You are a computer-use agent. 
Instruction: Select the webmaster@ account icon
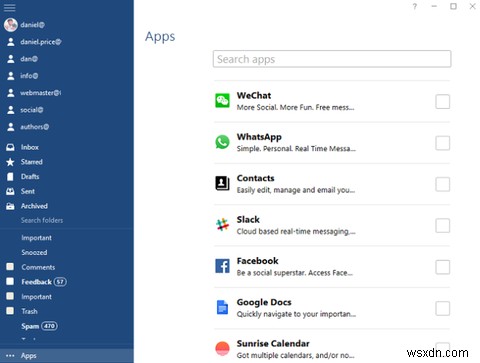point(11,93)
